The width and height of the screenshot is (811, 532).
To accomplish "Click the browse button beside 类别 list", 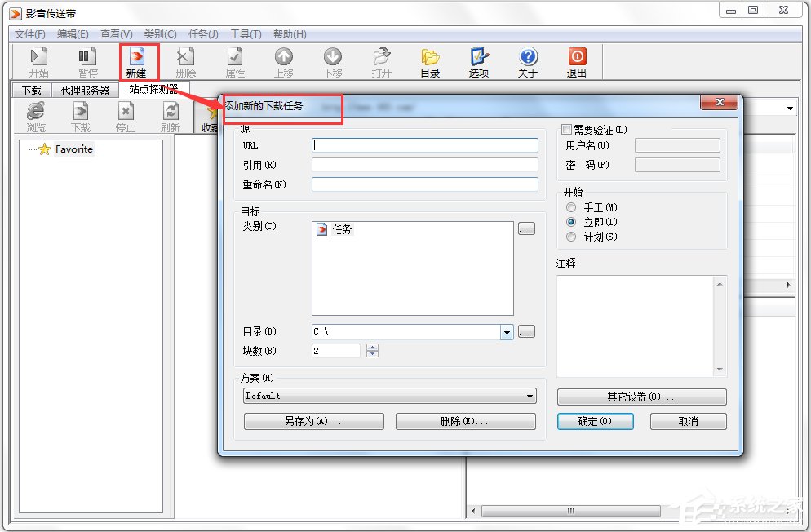I will tap(526, 229).
